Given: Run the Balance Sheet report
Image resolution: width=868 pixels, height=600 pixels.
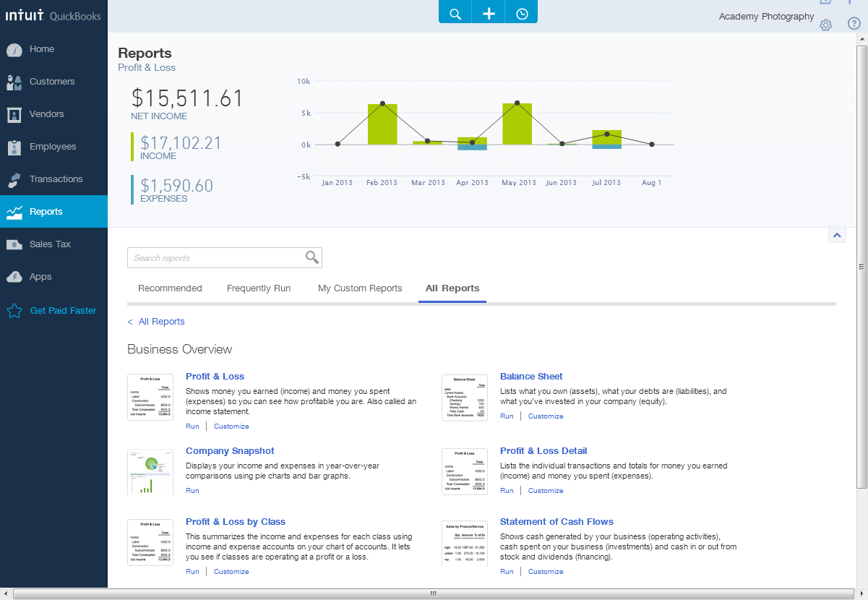Looking at the screenshot, I should click(x=507, y=416).
